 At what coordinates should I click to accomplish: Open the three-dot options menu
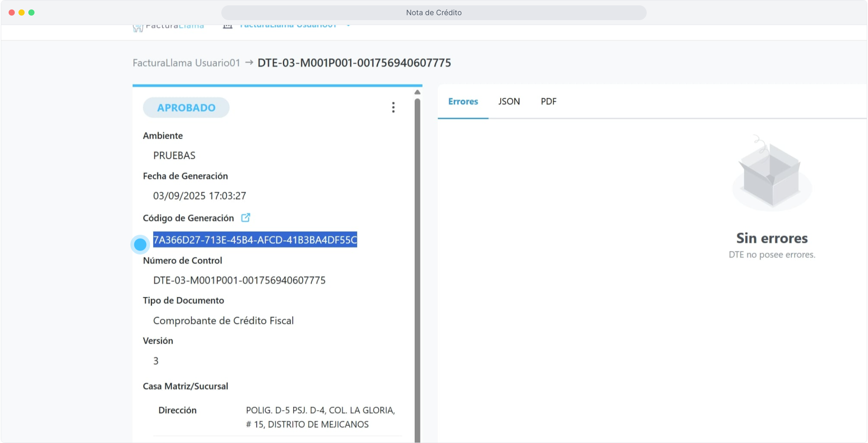tap(393, 107)
